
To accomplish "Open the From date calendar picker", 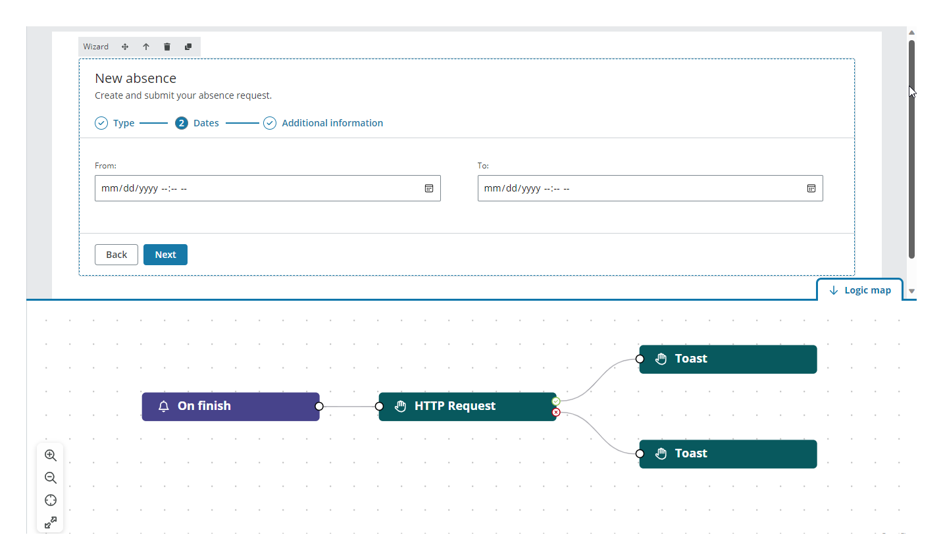I will (x=429, y=188).
